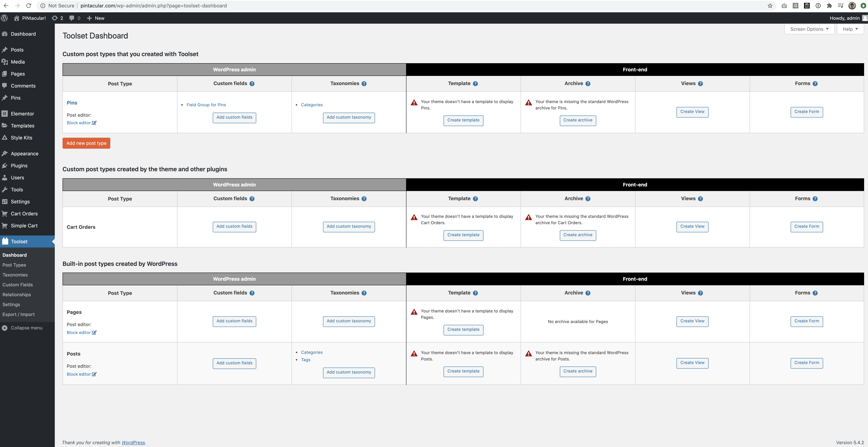Click the browser address bar URL
Viewport: 868px width, 447px height.
[154, 6]
